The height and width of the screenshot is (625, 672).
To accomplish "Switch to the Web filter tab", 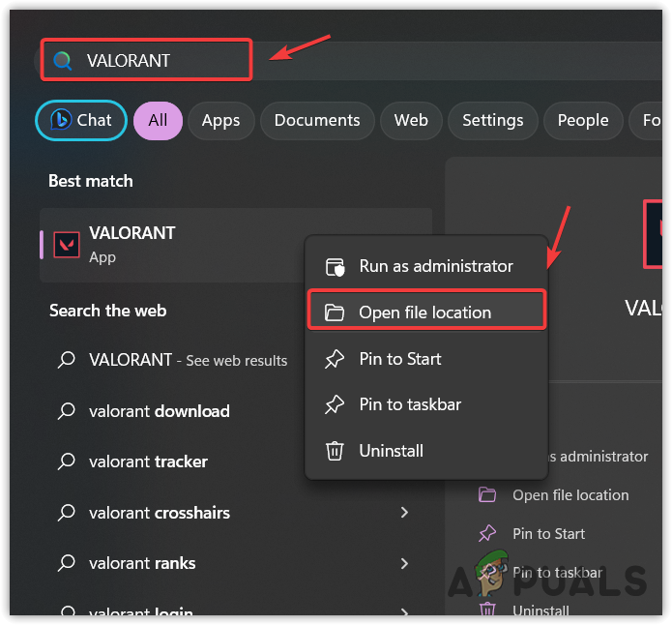I will (411, 121).
